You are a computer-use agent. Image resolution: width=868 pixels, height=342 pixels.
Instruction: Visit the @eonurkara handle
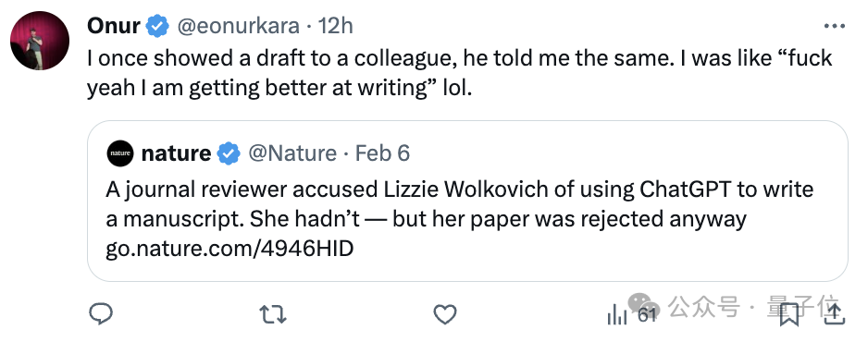pyautogui.click(x=238, y=26)
